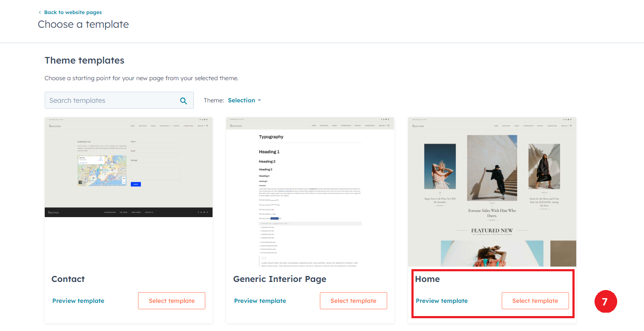Screen dimensions: 644x331
Task: Select the Contact template
Action: coord(172,301)
